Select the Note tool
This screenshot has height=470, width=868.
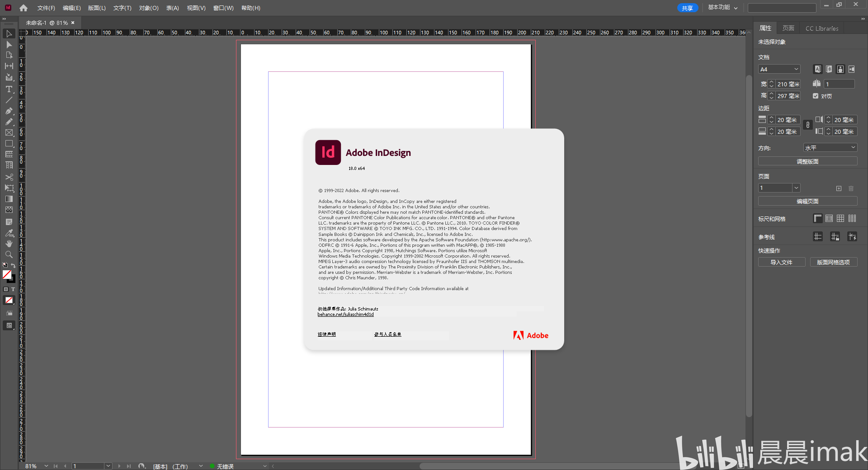[9, 222]
